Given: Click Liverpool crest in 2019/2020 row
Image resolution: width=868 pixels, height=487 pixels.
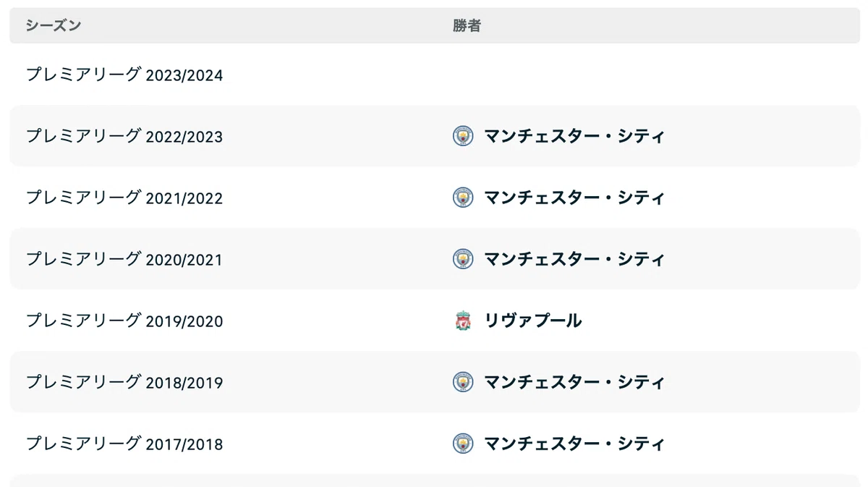Looking at the screenshot, I should coord(463,321).
